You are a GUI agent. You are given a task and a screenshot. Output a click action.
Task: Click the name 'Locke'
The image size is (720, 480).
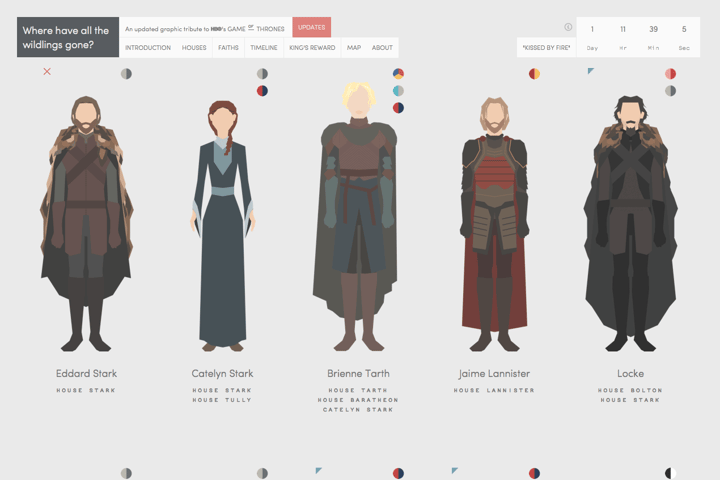[630, 373]
